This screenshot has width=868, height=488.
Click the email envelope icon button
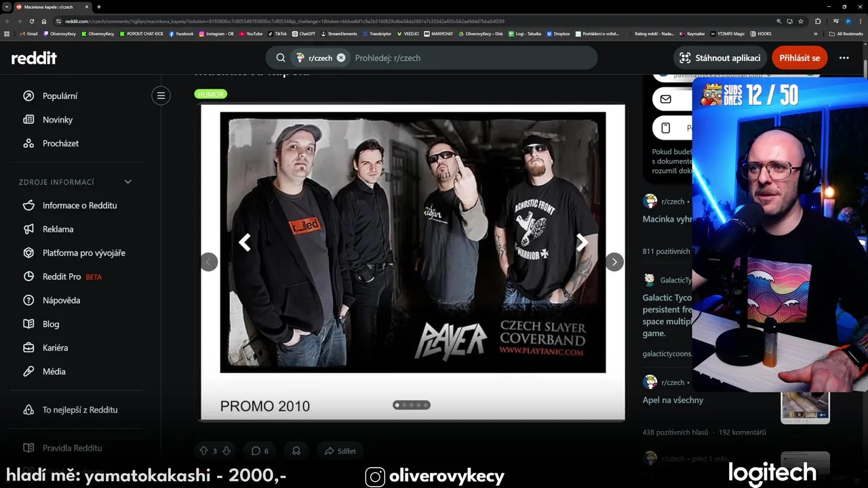(666, 99)
